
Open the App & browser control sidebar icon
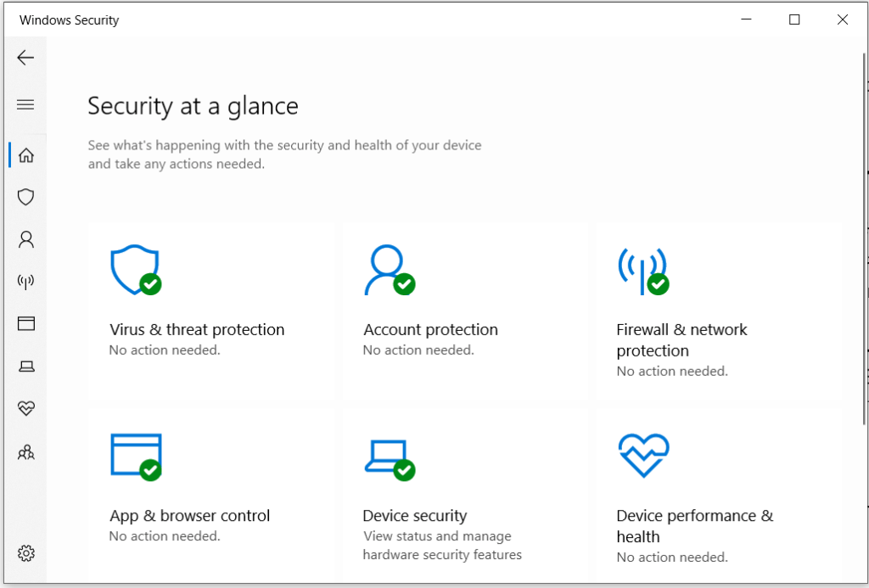[x=25, y=323]
